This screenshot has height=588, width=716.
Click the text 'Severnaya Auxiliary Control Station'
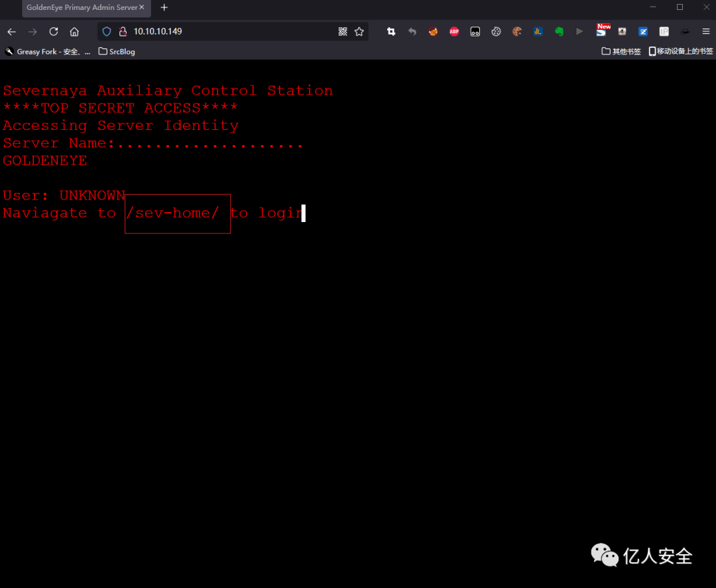[x=168, y=90]
